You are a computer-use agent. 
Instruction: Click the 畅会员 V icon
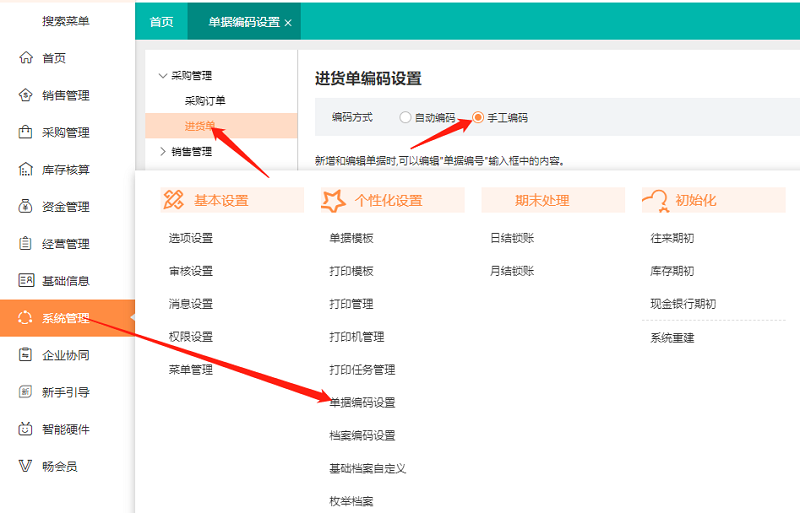[26, 466]
